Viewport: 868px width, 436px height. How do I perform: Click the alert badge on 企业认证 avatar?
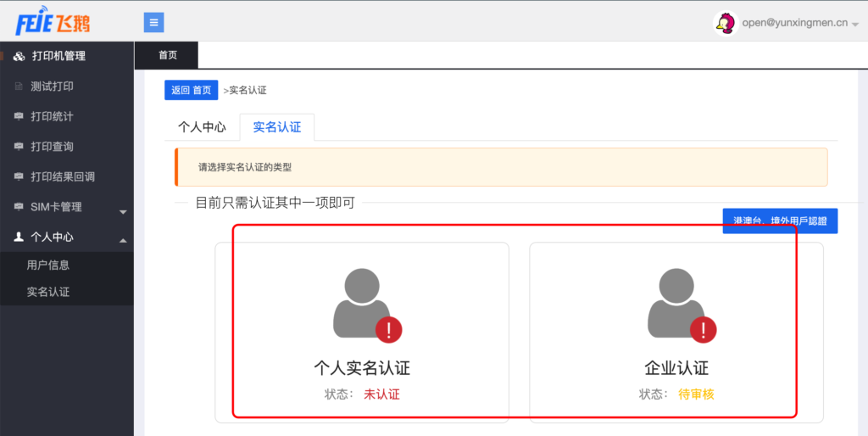coord(703,330)
